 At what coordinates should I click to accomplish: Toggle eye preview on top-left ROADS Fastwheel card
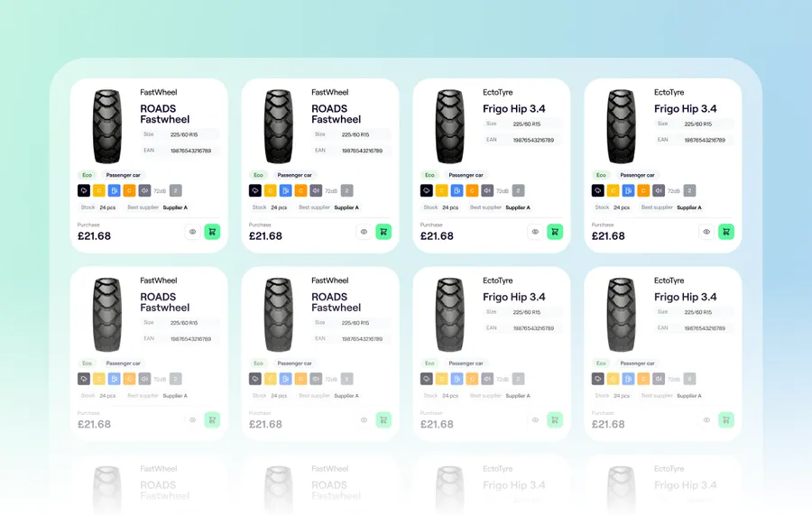coord(193,232)
